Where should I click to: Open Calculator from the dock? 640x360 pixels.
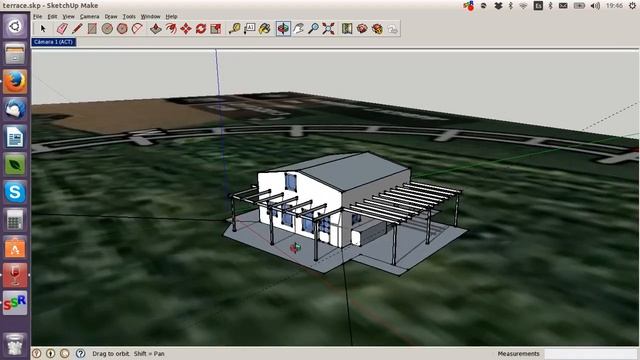pos(15,220)
